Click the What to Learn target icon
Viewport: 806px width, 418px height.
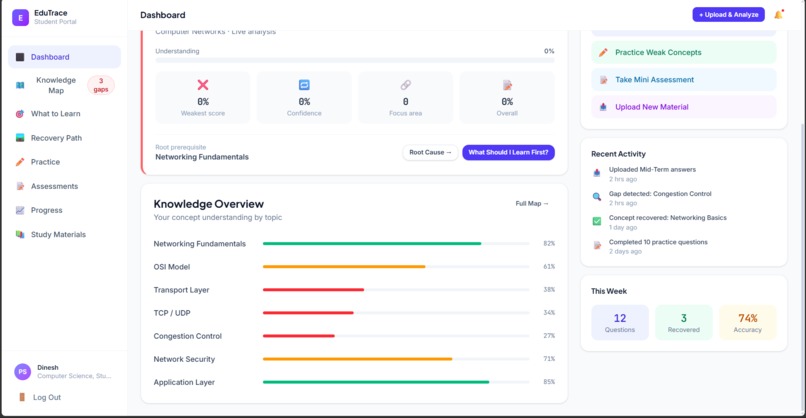[20, 114]
